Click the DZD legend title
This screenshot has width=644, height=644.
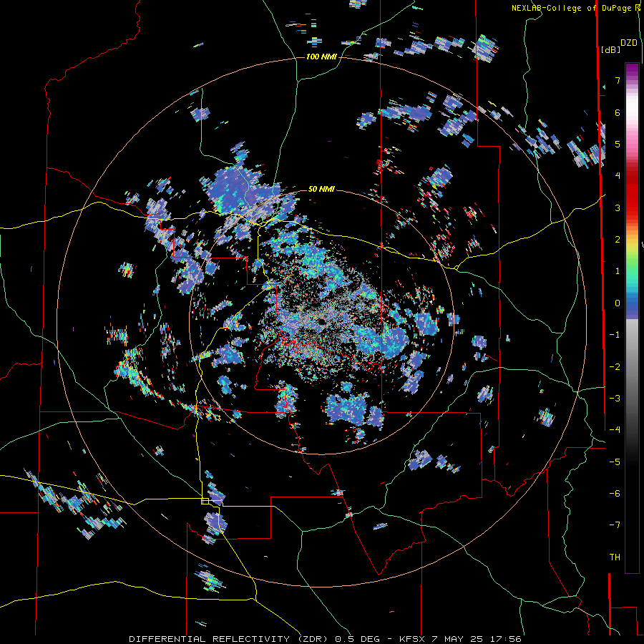(629, 43)
